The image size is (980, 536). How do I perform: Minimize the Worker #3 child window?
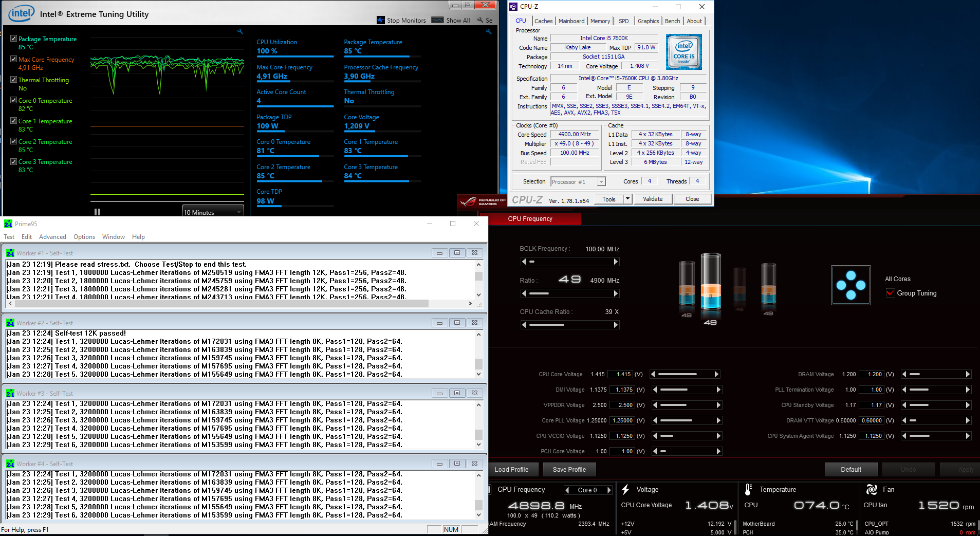(x=439, y=393)
